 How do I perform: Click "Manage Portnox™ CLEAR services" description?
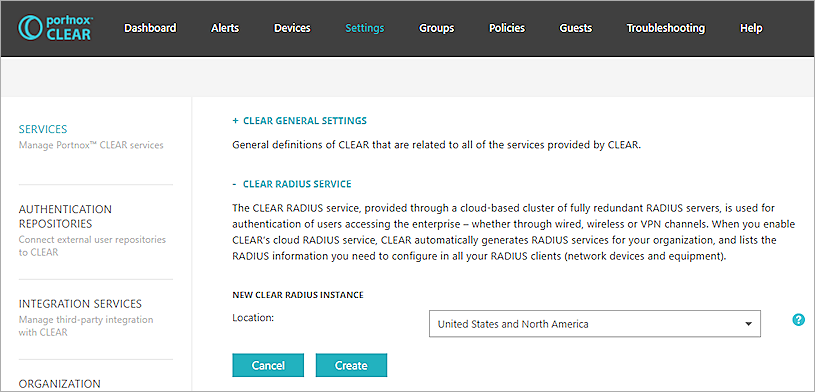coord(91,145)
